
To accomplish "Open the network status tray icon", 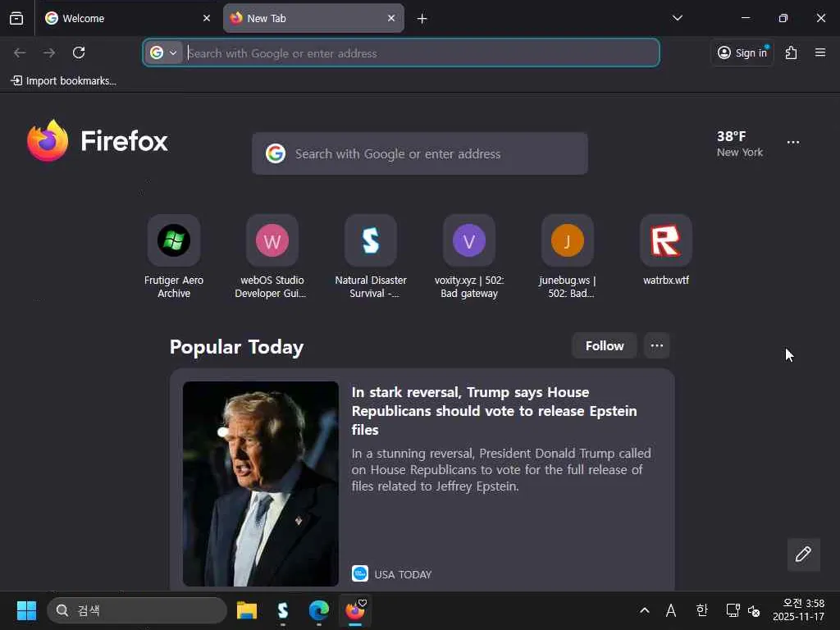I will [733, 610].
